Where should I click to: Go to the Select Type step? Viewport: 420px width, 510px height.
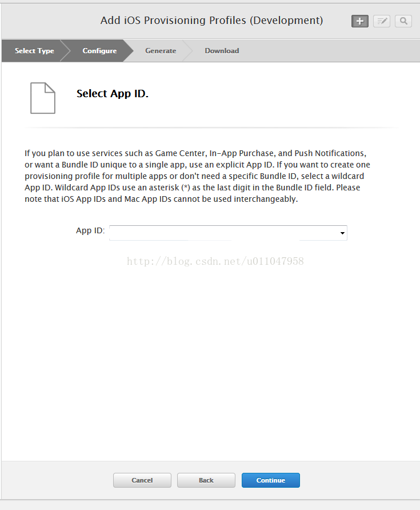(34, 51)
